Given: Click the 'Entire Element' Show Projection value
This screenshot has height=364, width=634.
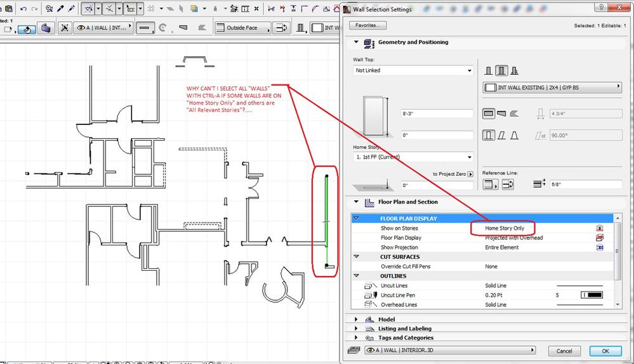Looking at the screenshot, I should (502, 247).
